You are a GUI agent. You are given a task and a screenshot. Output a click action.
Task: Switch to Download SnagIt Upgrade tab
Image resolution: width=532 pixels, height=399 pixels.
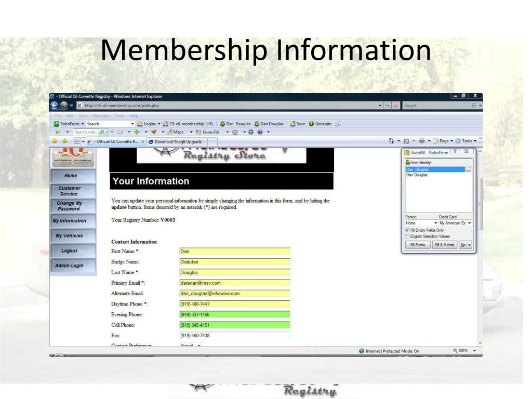click(x=176, y=142)
